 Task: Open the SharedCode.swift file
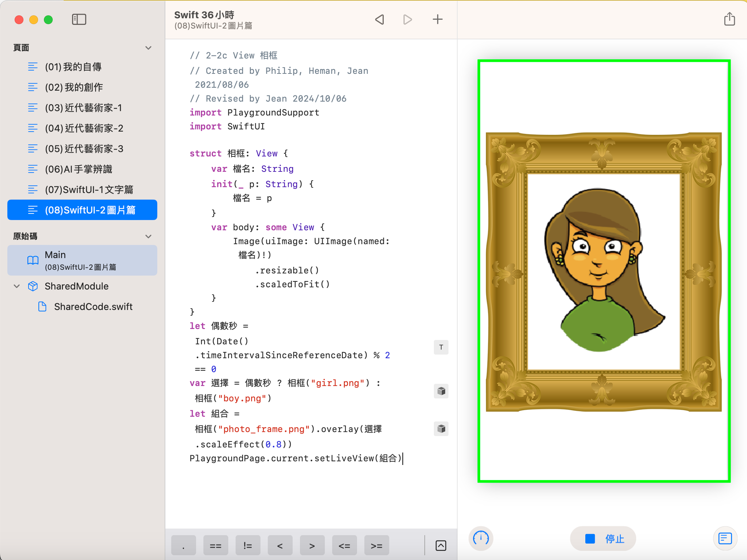tap(93, 307)
